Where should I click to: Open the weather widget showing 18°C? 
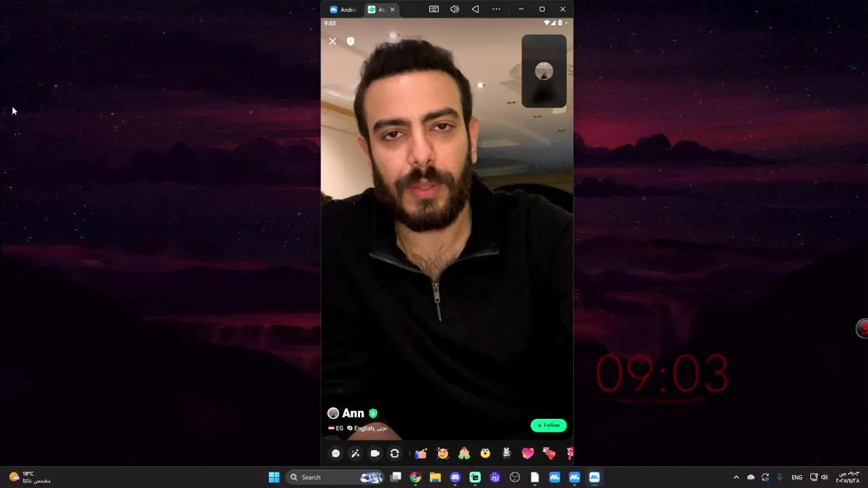pyautogui.click(x=30, y=477)
